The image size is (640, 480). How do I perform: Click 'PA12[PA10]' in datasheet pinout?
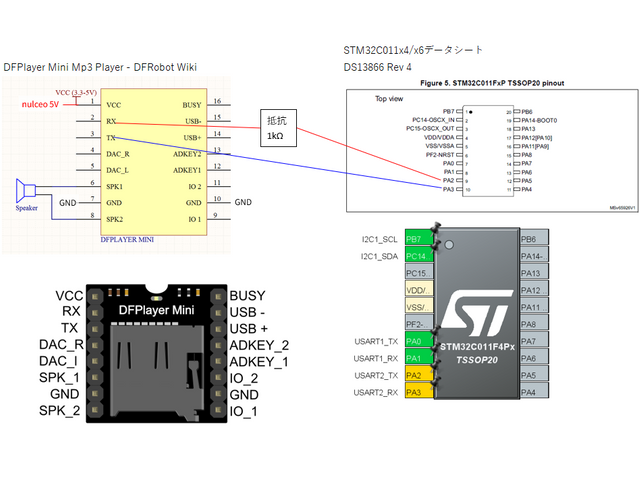click(537, 138)
